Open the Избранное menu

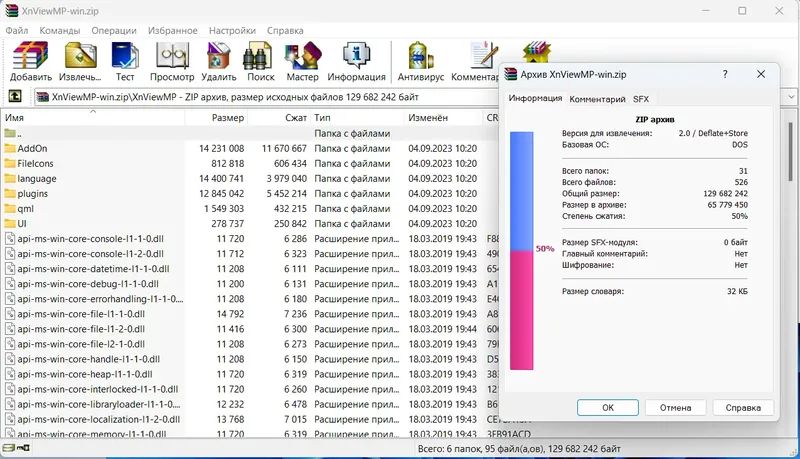(x=172, y=31)
